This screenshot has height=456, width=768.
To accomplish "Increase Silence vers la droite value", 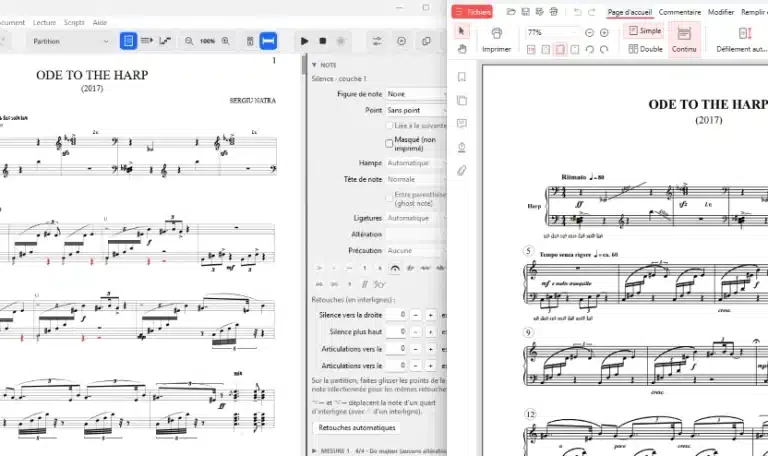I will (x=431, y=315).
